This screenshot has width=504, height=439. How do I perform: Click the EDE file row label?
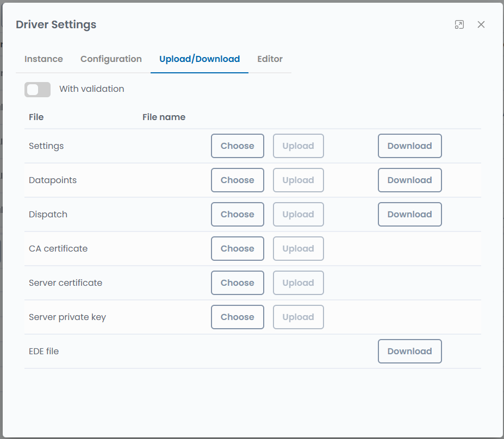point(43,352)
